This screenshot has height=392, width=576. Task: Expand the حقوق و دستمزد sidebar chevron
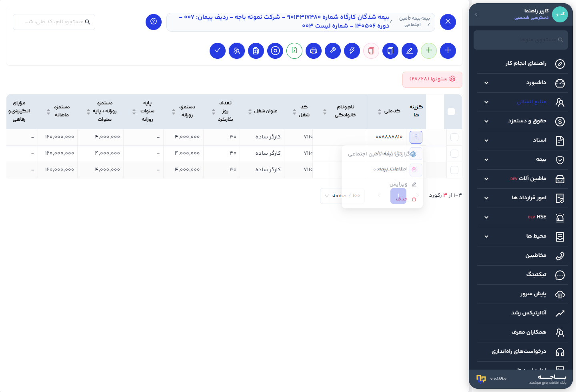[486, 121]
